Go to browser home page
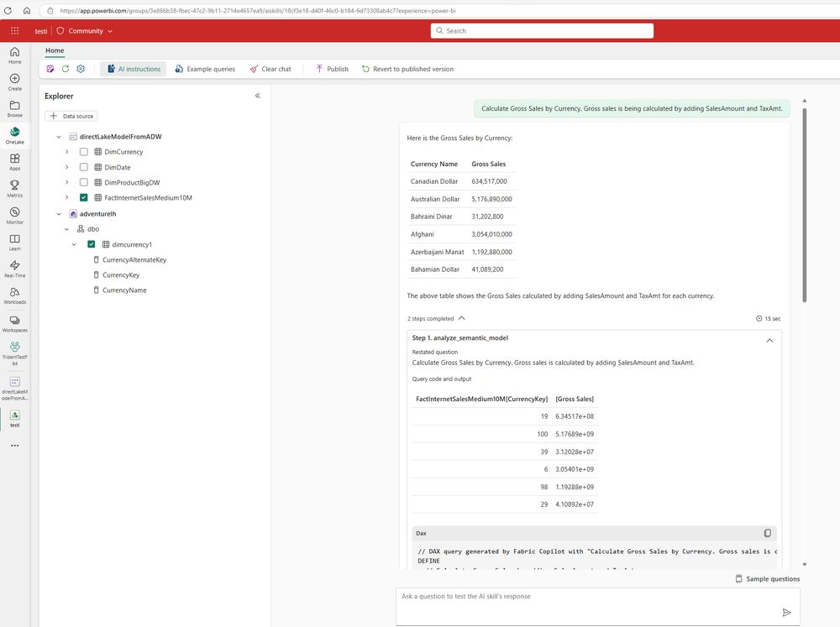This screenshot has height=627, width=840. 27,11
